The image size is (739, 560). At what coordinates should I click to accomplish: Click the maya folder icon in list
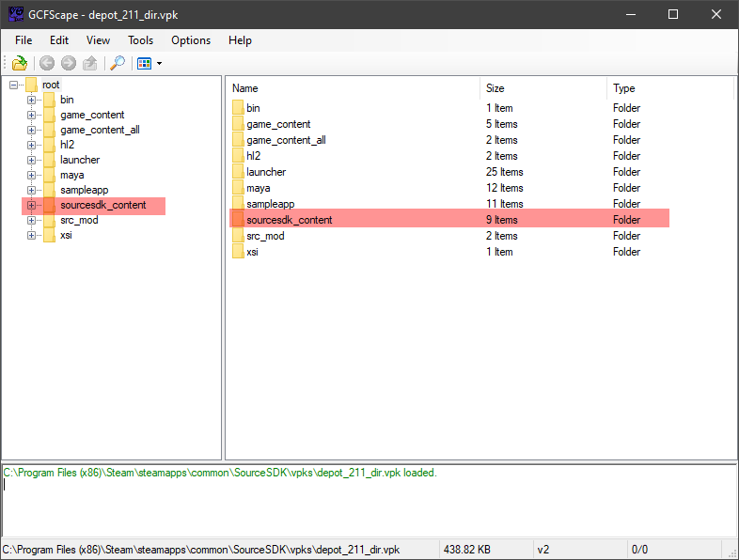[x=238, y=188]
